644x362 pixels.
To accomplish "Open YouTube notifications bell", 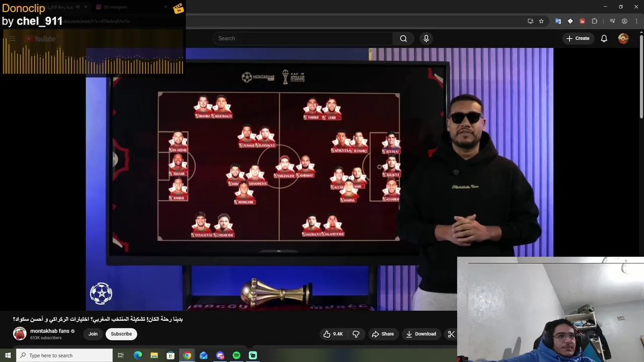I will (x=604, y=38).
